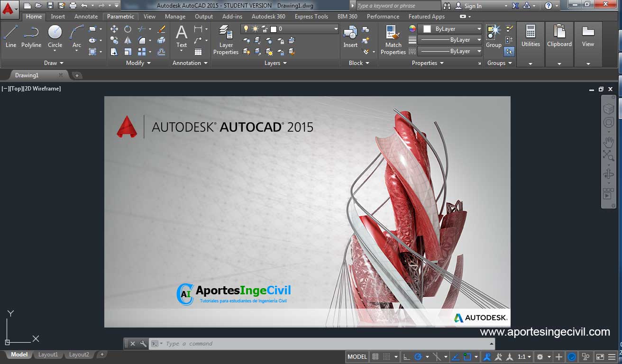Open the Express Tools tab
Viewport: 622px width, 364px height.
311,17
